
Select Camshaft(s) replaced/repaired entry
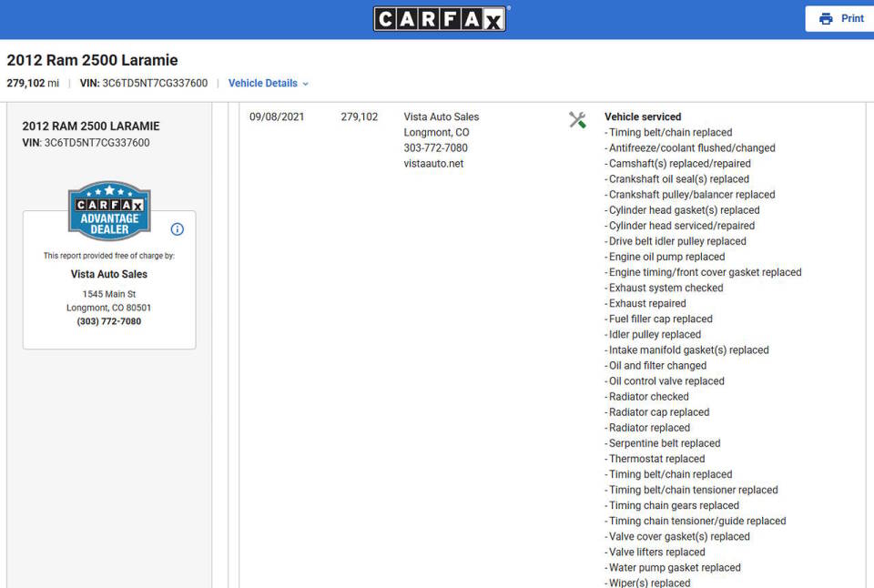tap(677, 163)
